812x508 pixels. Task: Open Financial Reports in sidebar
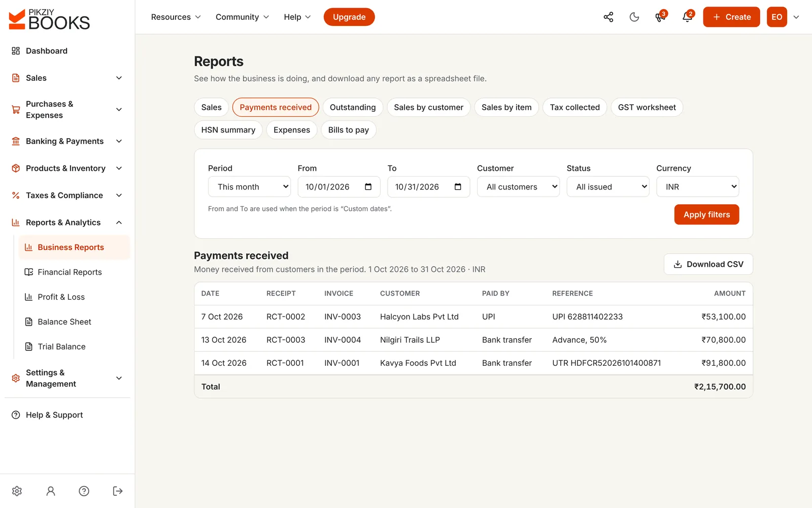pos(74,272)
